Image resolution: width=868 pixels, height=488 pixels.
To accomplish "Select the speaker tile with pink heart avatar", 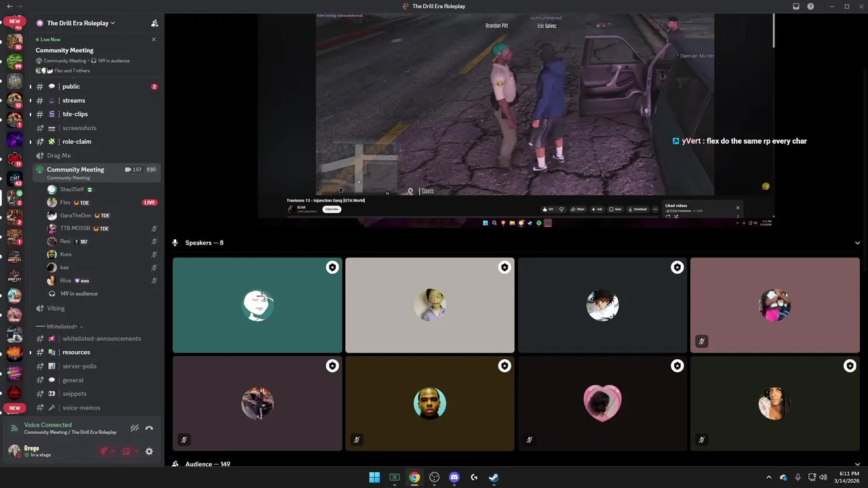I will coord(602,403).
